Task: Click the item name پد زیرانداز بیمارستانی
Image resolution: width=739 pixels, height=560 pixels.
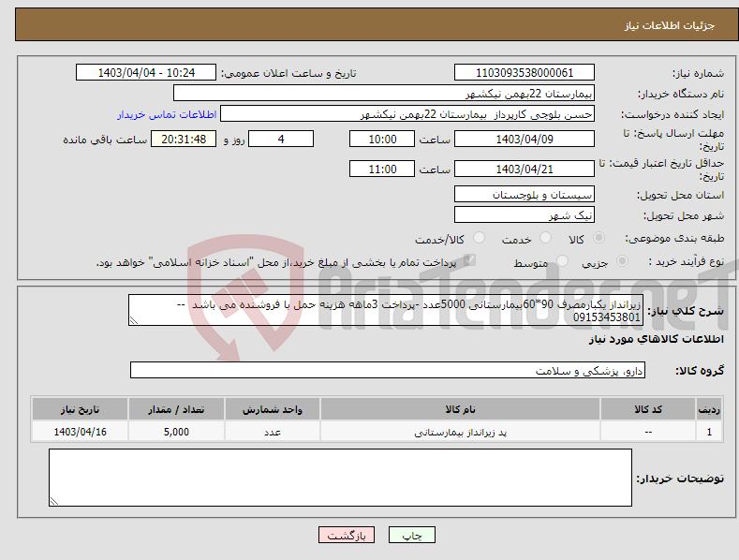Action: tap(460, 432)
